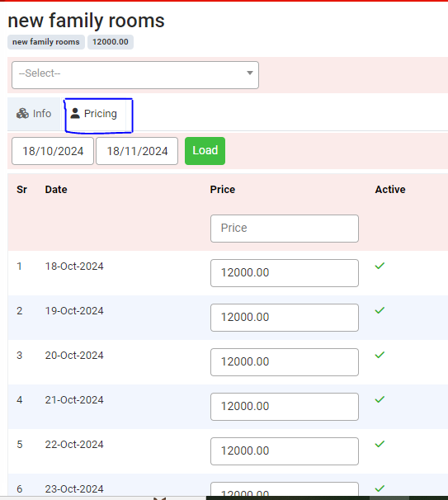This screenshot has height=500, width=448.
Task: Click the person icon on Pricing tab
Action: (75, 113)
